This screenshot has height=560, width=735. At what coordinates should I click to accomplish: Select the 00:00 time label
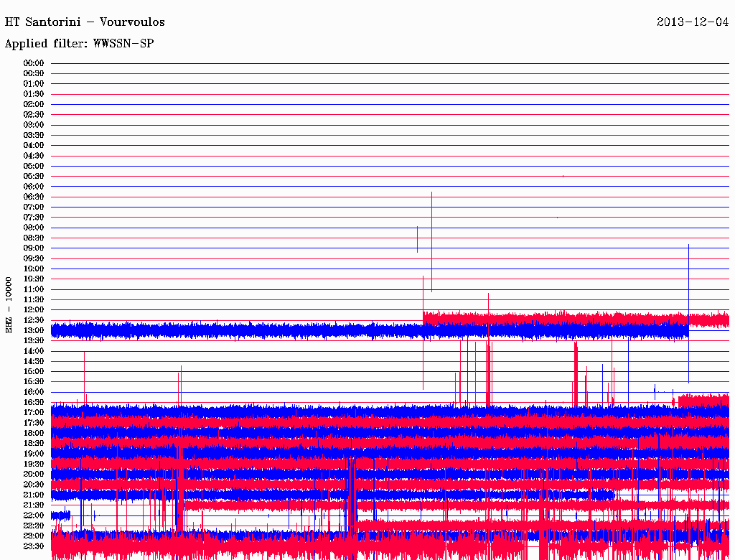(34, 63)
